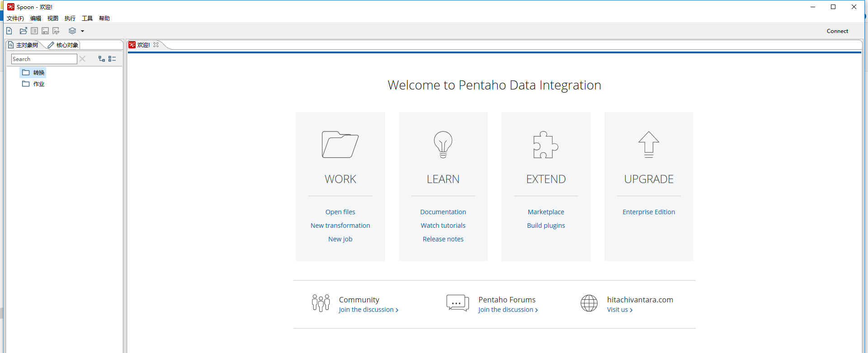Image resolution: width=868 pixels, height=353 pixels.
Task: Click Community Join the discussion link
Action: 368,310
